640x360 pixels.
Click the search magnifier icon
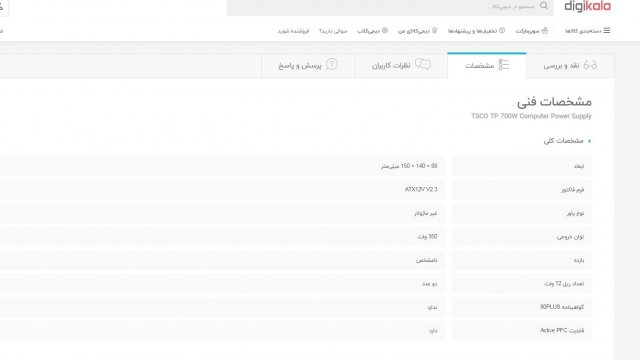click(x=544, y=6)
